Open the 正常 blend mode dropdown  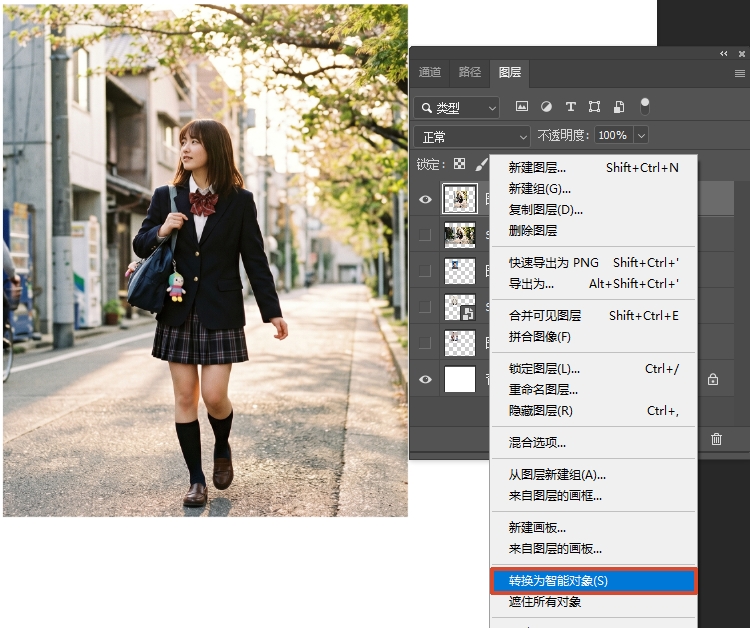[472, 136]
